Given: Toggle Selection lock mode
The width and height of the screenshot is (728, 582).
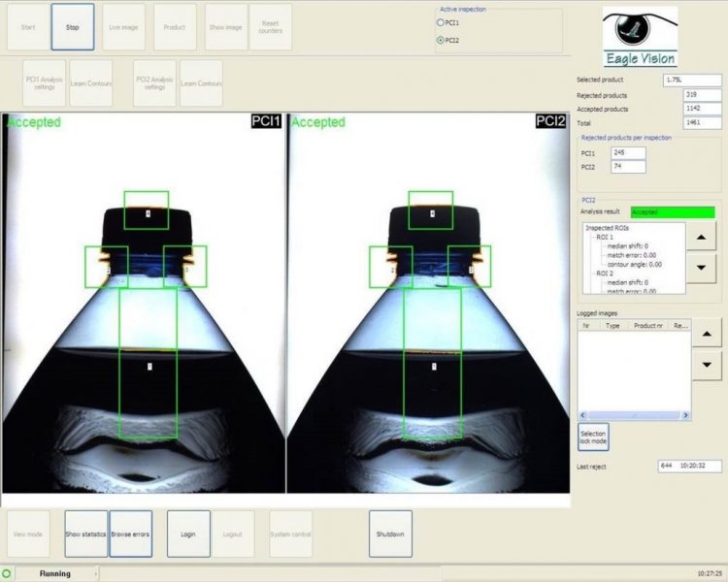Looking at the screenshot, I should [x=593, y=436].
